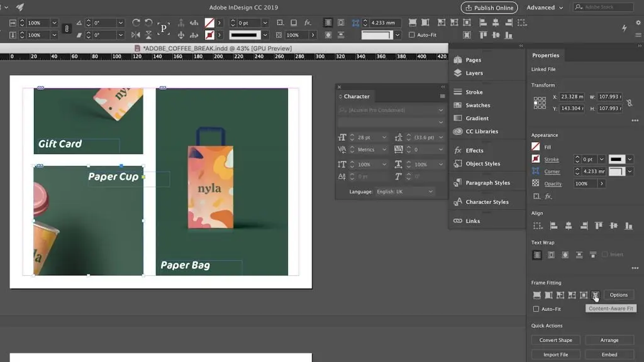Switch to the Properties tab
The width and height of the screenshot is (644, 362).
tap(546, 55)
